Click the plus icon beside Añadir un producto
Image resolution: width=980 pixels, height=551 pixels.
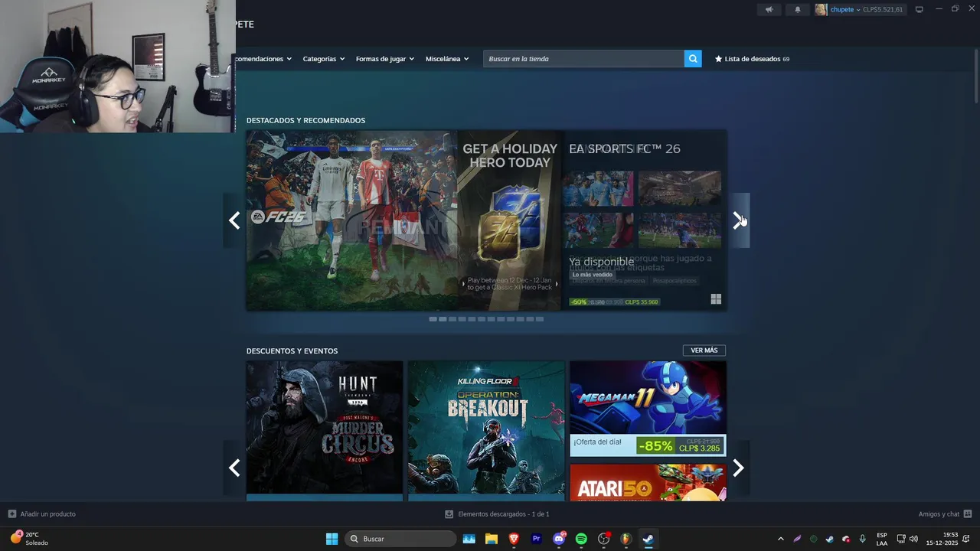pos(11,514)
